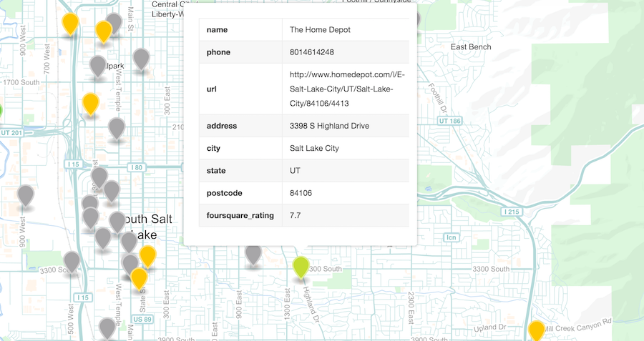Viewport: 644px width, 341px height.
Task: Click the gray marker over the Ballpark label
Action: coord(98,67)
